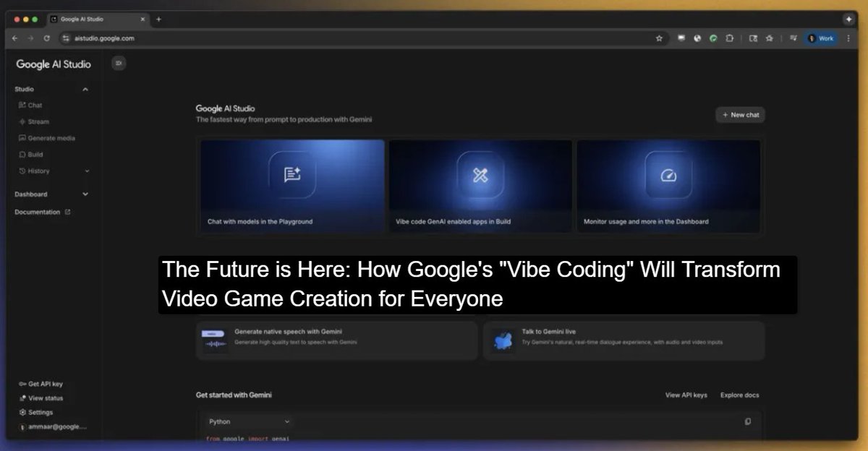Image resolution: width=868 pixels, height=451 pixels.
Task: Click the View API keys link
Action: tap(686, 395)
